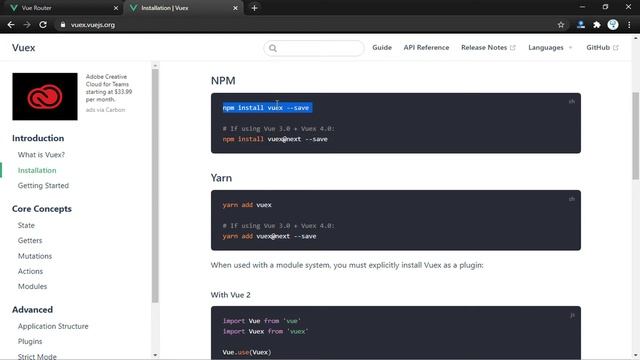Open the GitHub external link
Screen dimensions: 640x360
click(x=602, y=48)
